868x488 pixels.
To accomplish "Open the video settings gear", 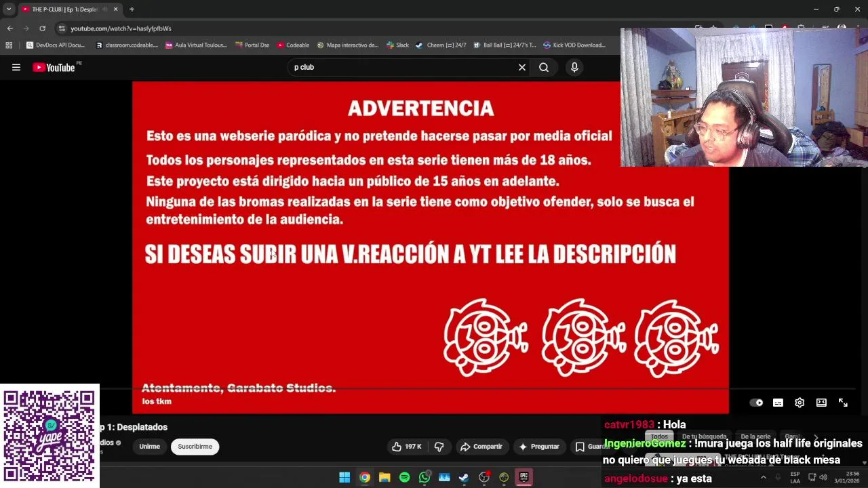I will (800, 403).
